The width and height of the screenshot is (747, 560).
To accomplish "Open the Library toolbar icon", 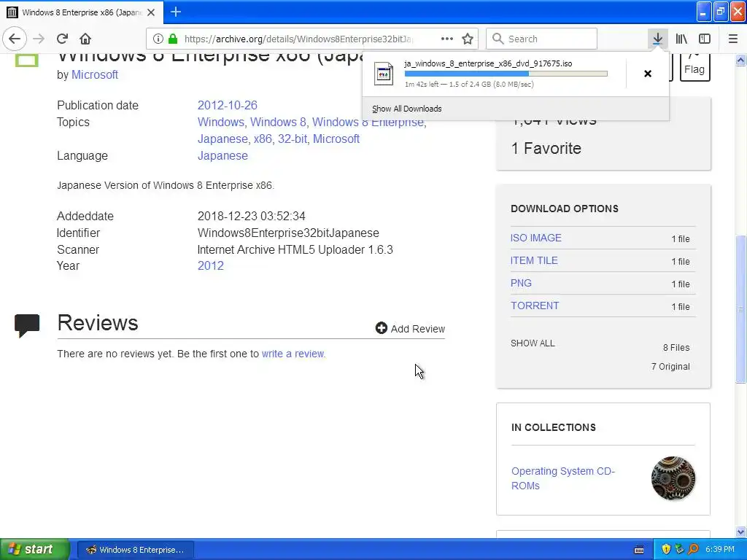I will [681, 39].
